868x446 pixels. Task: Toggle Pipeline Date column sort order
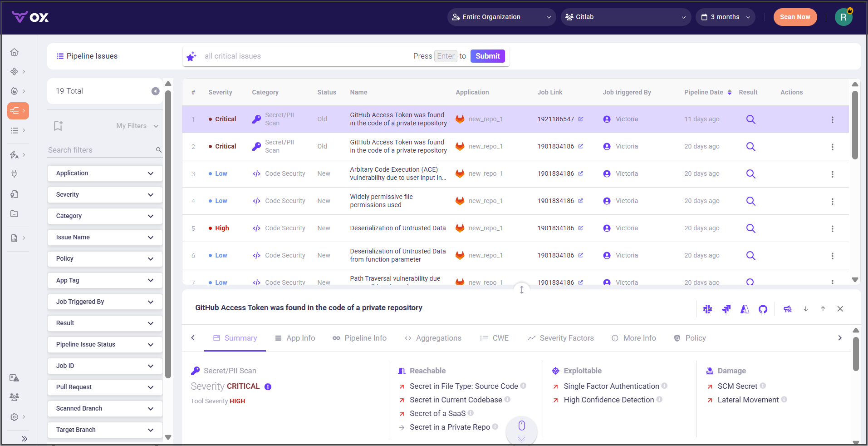(x=729, y=92)
